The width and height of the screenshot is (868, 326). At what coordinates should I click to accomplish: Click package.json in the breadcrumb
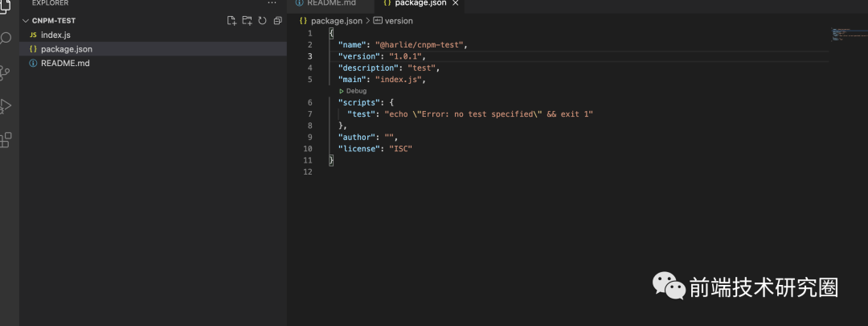(x=337, y=21)
